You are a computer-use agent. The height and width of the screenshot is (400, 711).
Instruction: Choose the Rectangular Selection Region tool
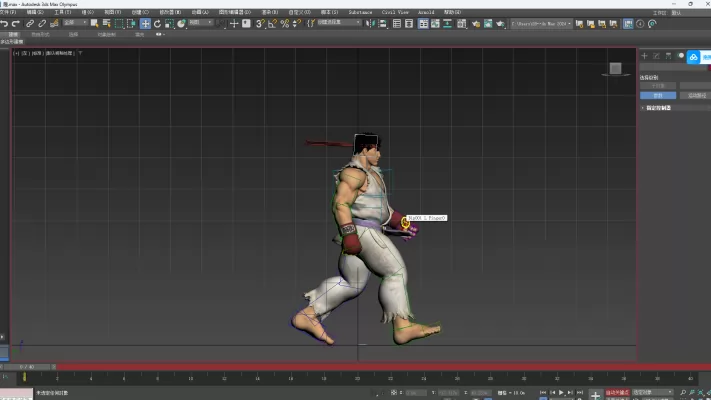[120, 23]
